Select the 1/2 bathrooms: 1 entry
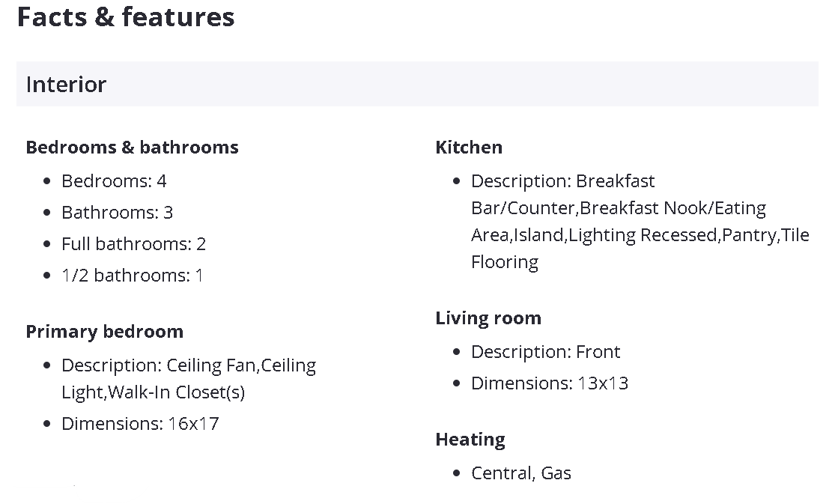 [x=132, y=276]
